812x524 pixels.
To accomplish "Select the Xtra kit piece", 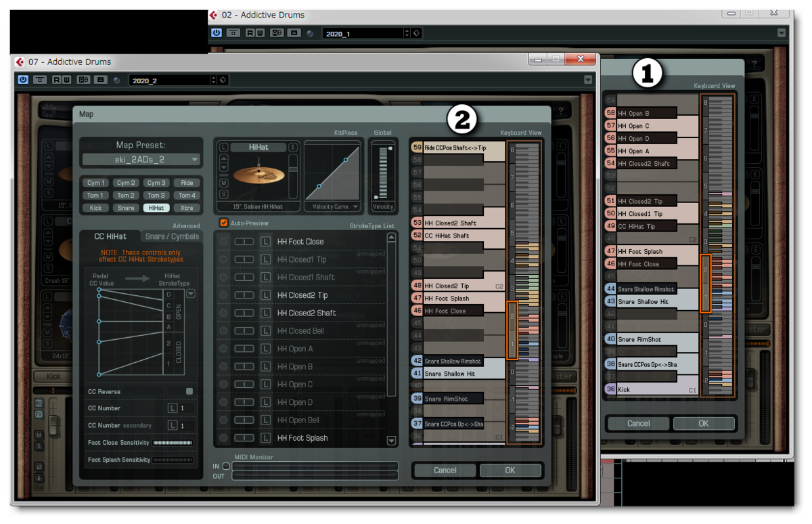I will coord(187,208).
